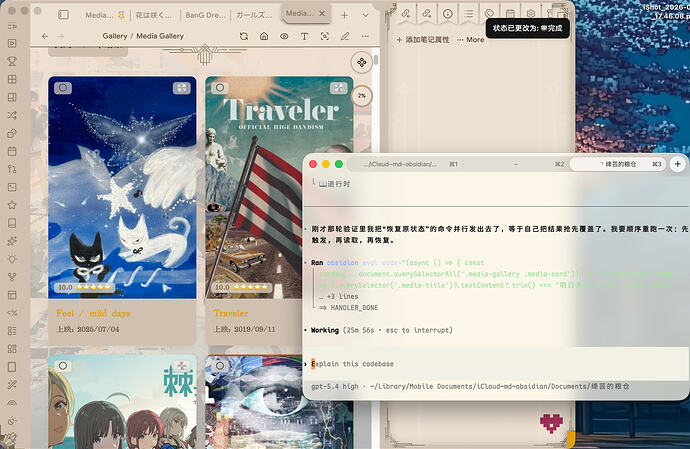The height and width of the screenshot is (449, 690).
Task: Click the 10.0 star rating on Feel card
Action: coord(84,287)
